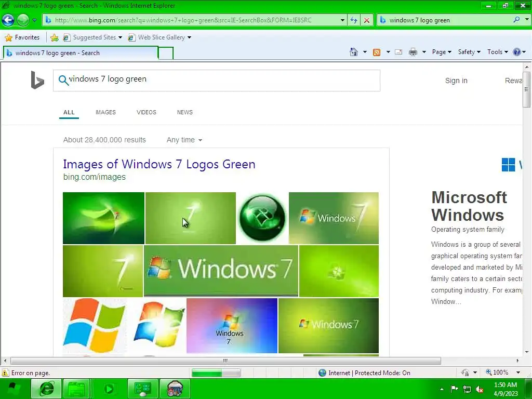Open the blue-purple gradient Windows 7 thumbnail

[232, 326]
